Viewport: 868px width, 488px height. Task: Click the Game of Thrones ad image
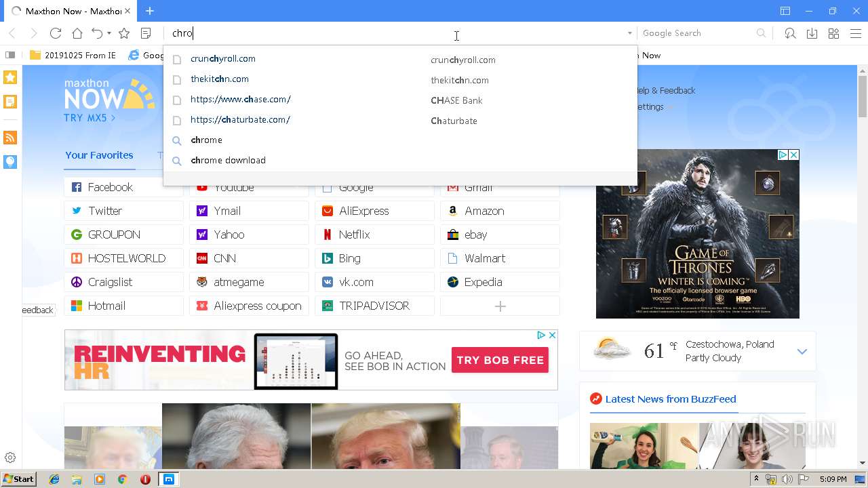pyautogui.click(x=697, y=234)
